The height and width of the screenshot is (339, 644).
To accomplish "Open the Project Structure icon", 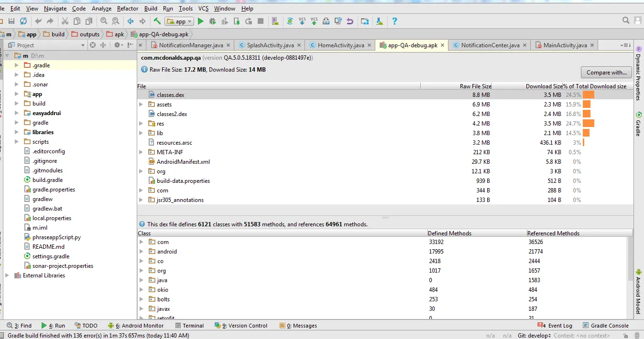I will (x=365, y=21).
